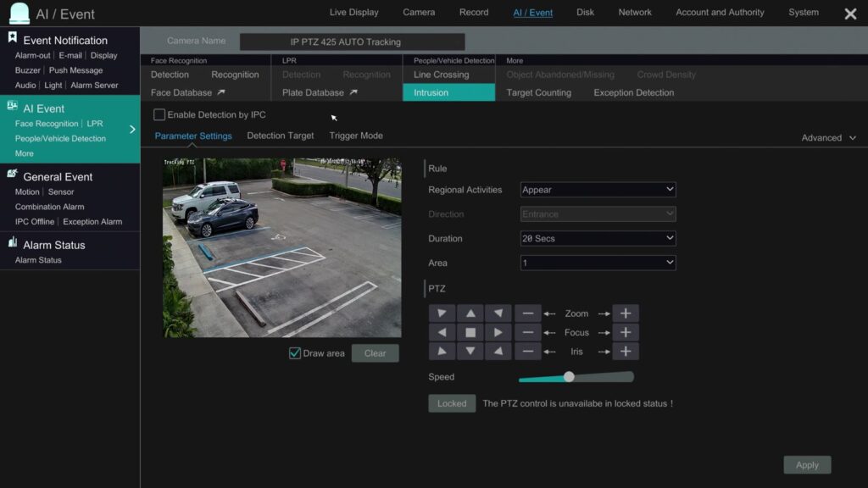Screen dimensions: 868x488
Task: Open Push Message settings
Action: pyautogui.click(x=75, y=70)
